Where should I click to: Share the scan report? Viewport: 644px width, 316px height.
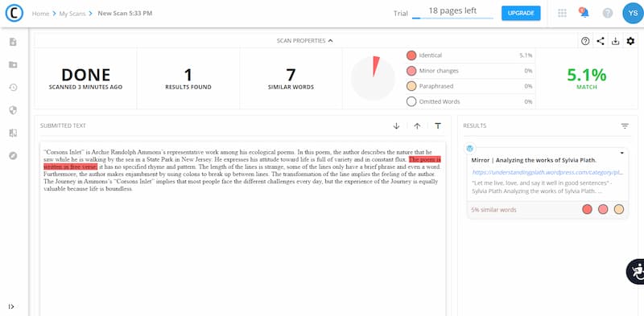601,41
